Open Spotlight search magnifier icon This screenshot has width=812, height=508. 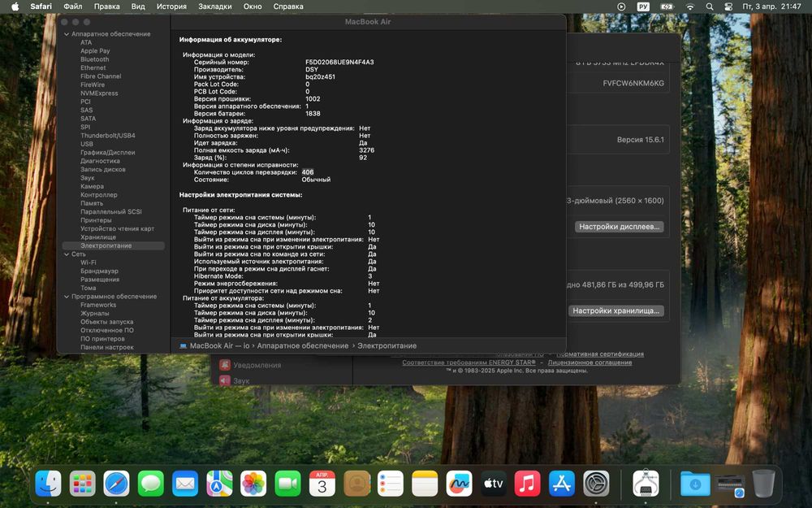coord(710,7)
